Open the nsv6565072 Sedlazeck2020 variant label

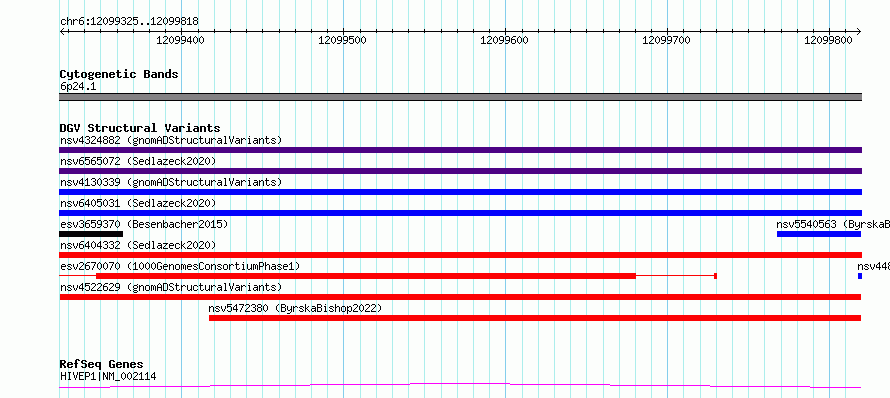(x=138, y=161)
